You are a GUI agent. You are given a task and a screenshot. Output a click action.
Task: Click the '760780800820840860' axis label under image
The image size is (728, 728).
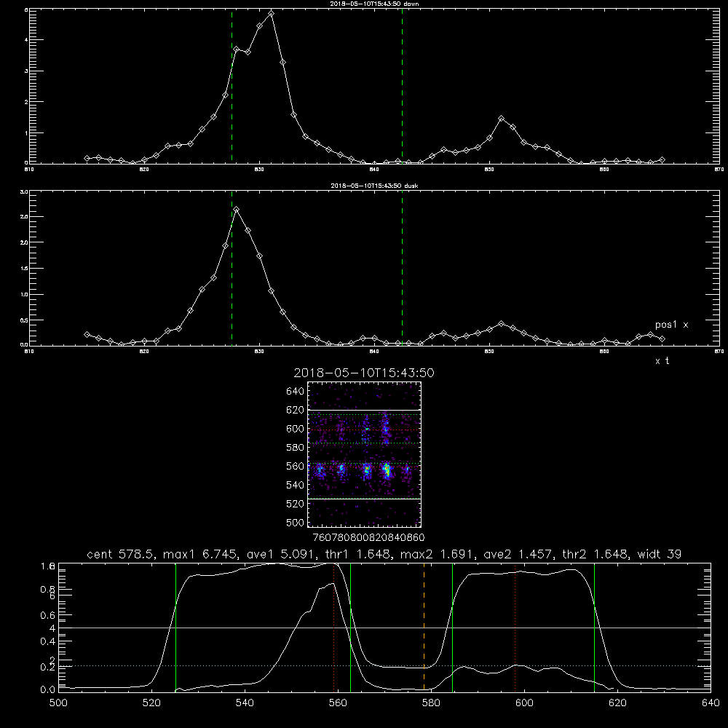click(x=368, y=538)
